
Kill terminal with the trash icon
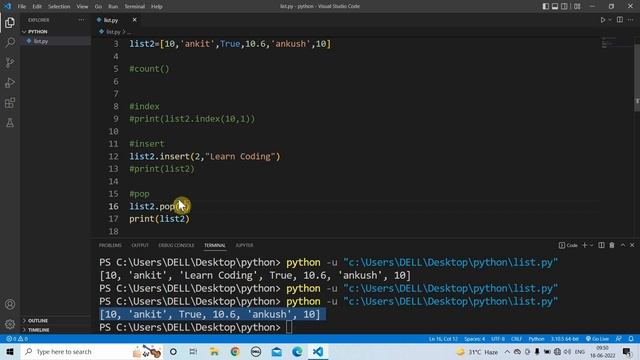coord(612,245)
